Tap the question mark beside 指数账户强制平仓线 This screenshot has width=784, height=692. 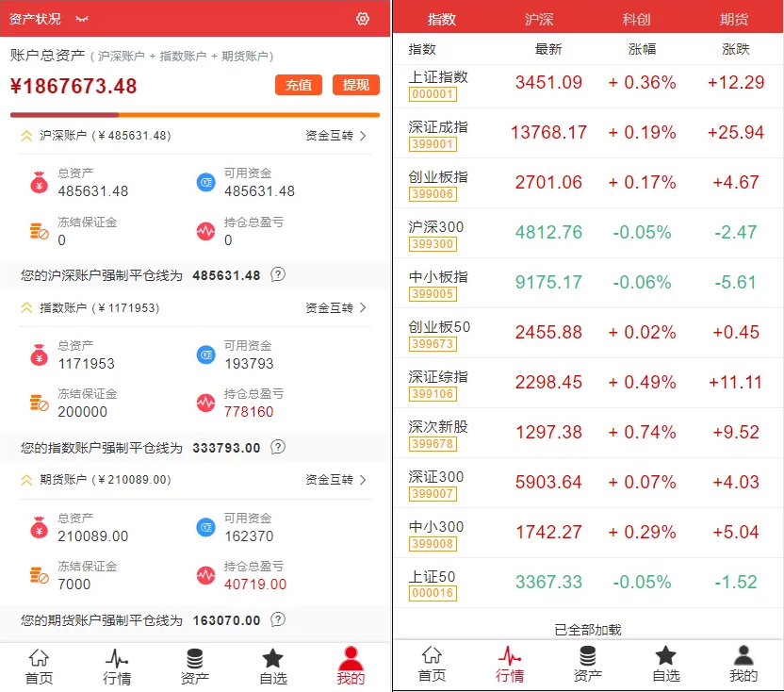click(278, 448)
